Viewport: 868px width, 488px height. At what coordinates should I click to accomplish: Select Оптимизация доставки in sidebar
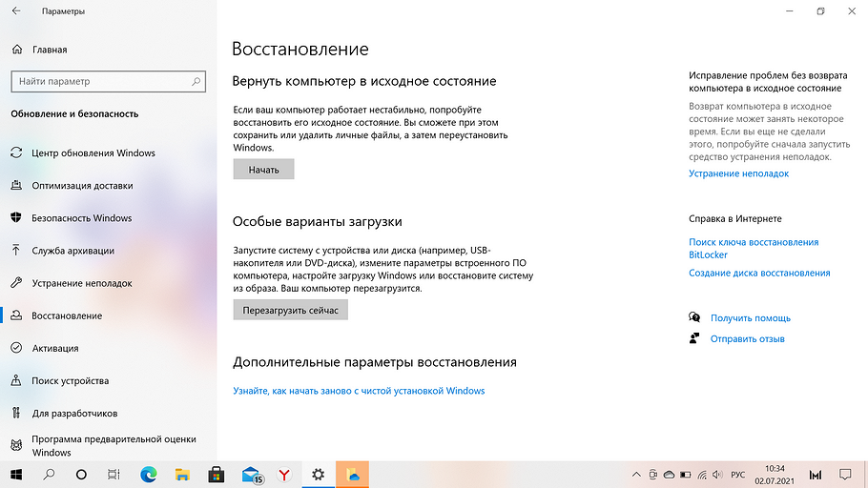[x=82, y=186]
